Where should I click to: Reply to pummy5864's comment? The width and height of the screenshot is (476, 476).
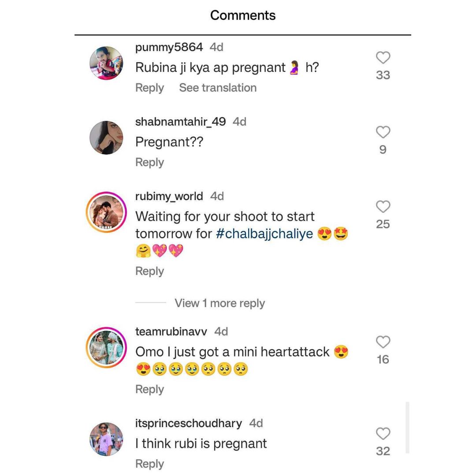(x=149, y=88)
